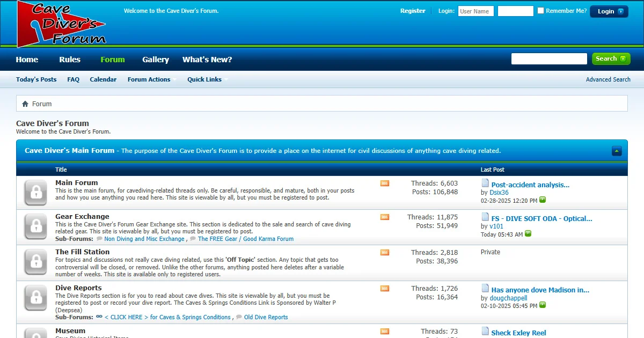Screen dimensions: 644x338
Task: Click the Gear Exchange lock status icon
Action: (36, 227)
